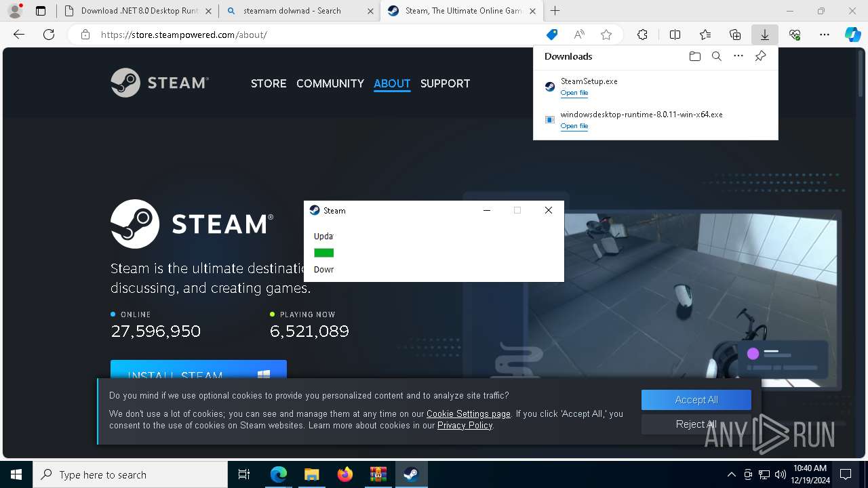Open the clock showing 10:40 AM
The width and height of the screenshot is (868, 488).
coord(810,474)
